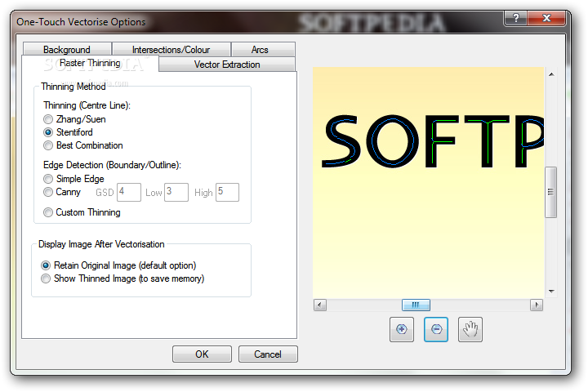
Task: Confirm with the OK button
Action: click(202, 354)
